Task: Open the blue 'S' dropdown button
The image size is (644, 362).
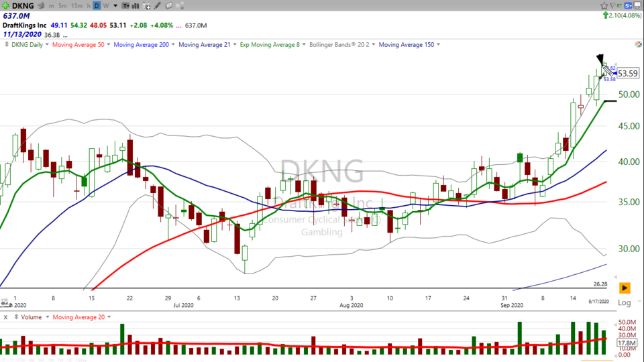Action: click(629, 6)
